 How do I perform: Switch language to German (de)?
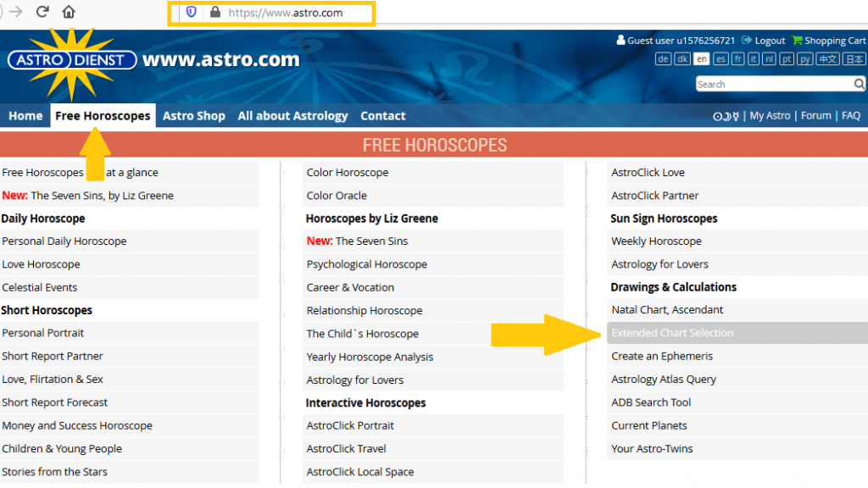click(x=663, y=58)
